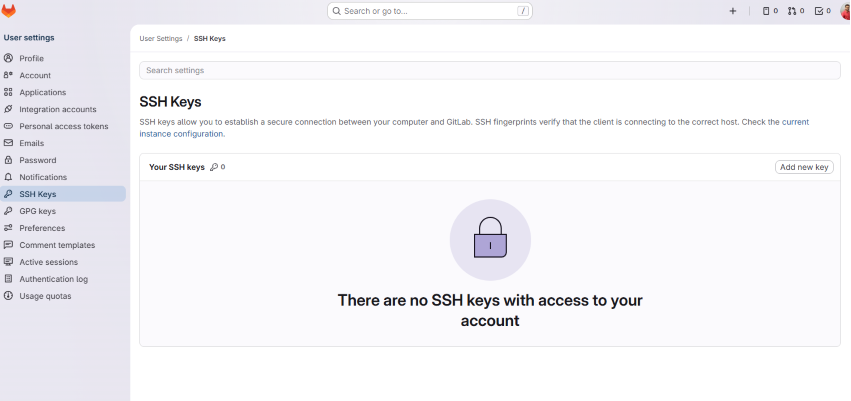The image size is (851, 401).
Task: Follow the current instance configuration link
Action: [x=794, y=122]
